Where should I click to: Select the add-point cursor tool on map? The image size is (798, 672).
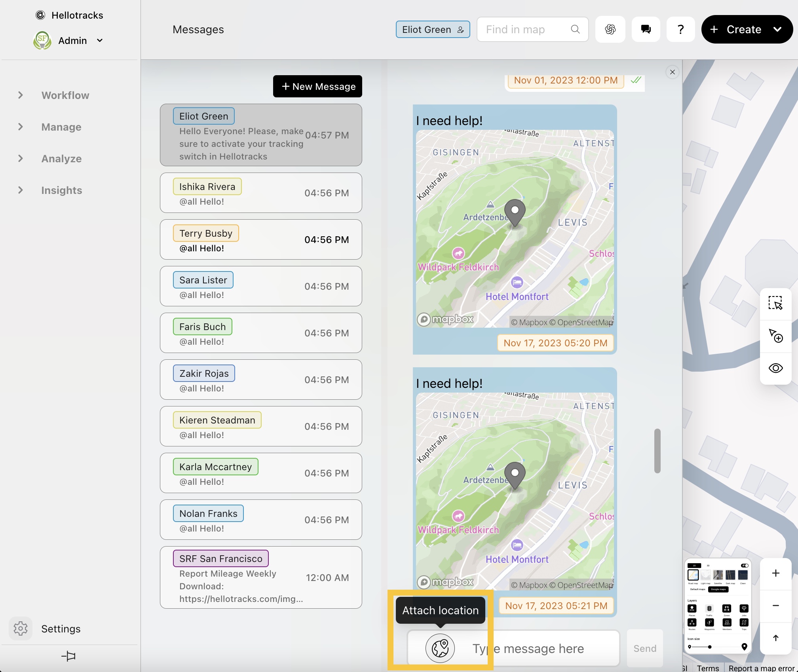point(775,336)
